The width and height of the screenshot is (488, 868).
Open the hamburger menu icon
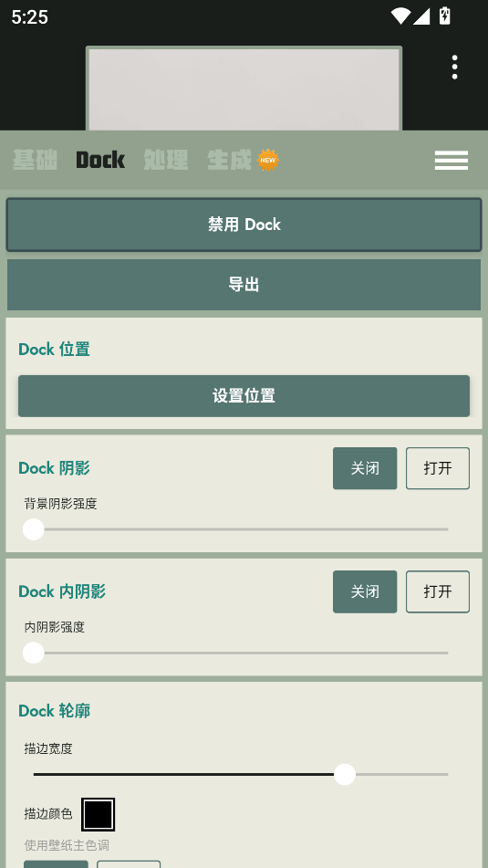click(451, 161)
